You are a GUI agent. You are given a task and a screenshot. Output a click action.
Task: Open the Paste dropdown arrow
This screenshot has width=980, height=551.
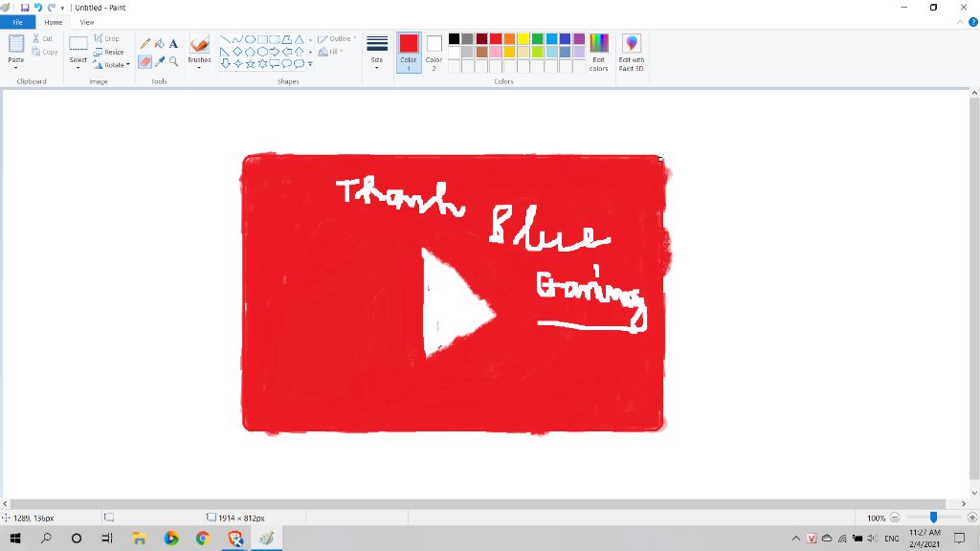click(16, 67)
